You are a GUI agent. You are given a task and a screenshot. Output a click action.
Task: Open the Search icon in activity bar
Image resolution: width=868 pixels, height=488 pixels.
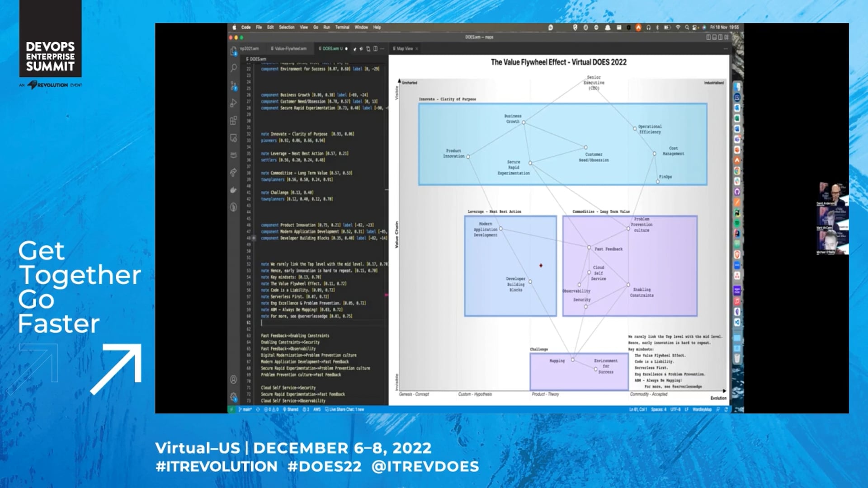[233, 68]
